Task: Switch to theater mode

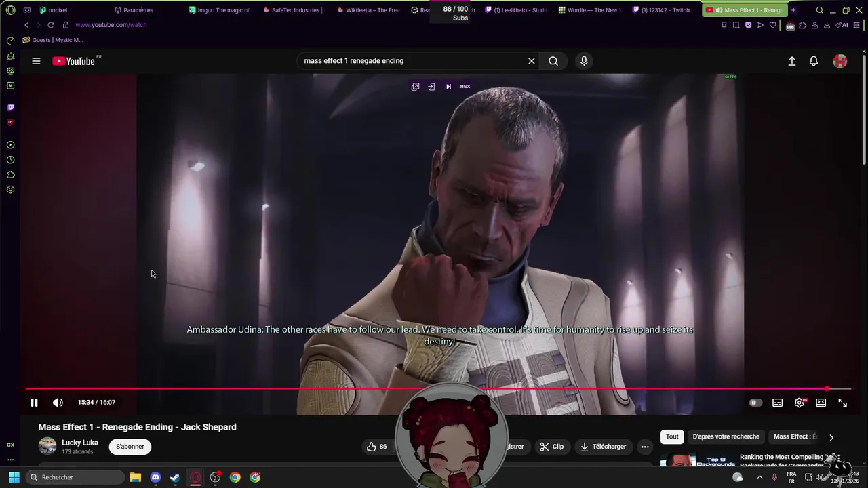Action: pos(821,403)
